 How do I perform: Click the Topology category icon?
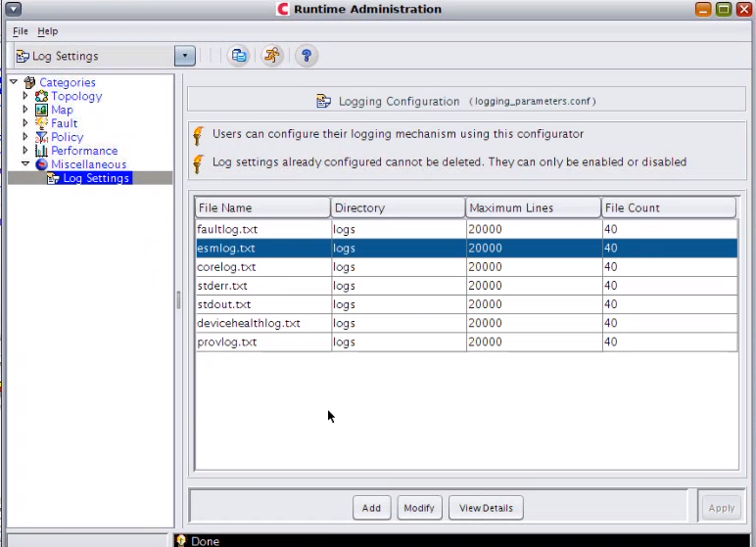pos(41,97)
